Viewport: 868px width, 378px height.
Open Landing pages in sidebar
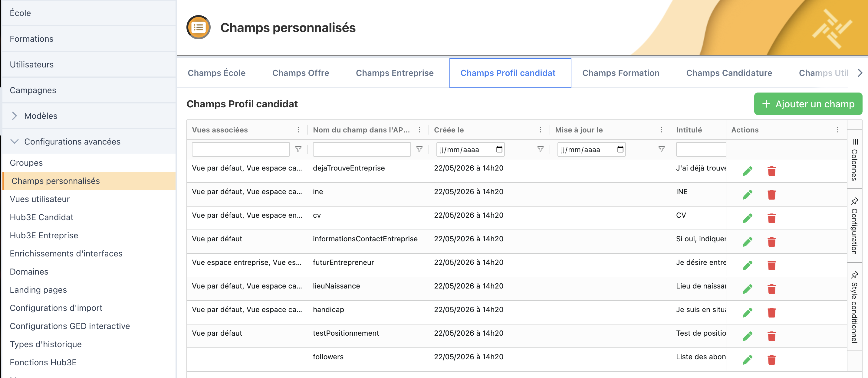pos(89,290)
